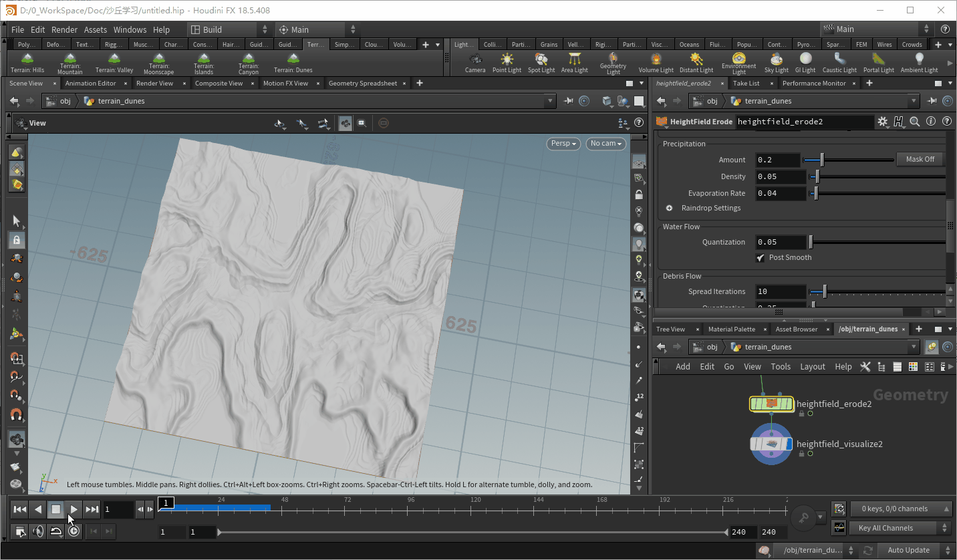Add an Area Light from the shelf
This screenshot has height=560, width=957.
coord(574,63)
